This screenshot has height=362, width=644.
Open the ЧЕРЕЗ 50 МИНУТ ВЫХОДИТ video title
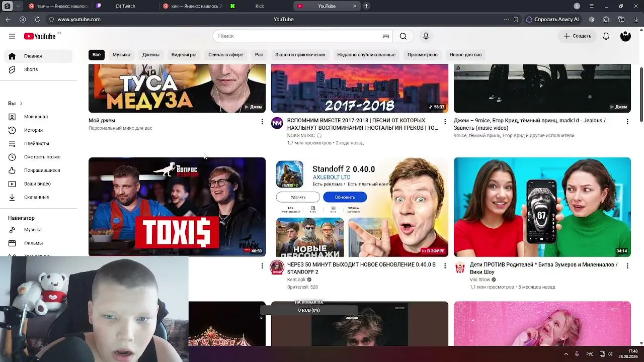click(x=361, y=268)
